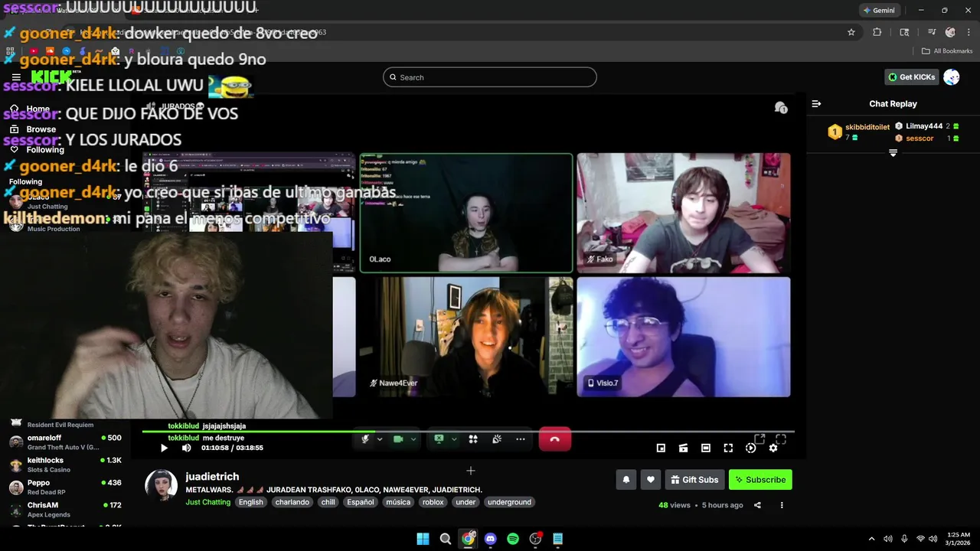The width and height of the screenshot is (980, 551).
Task: Select the música tag
Action: [x=398, y=502]
